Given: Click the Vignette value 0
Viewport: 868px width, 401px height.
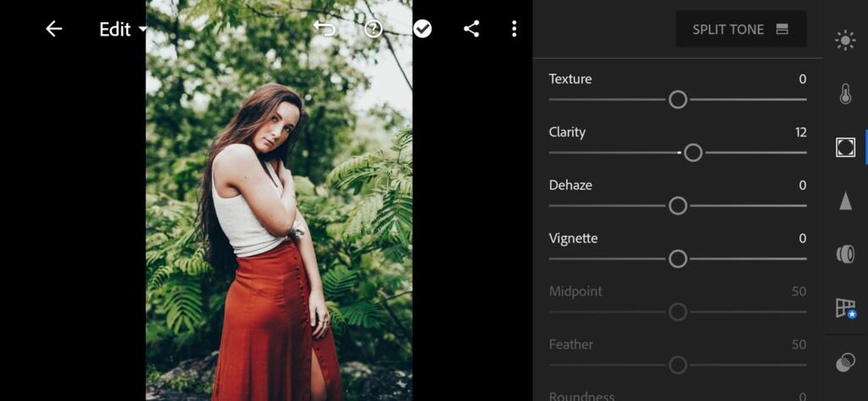Looking at the screenshot, I should coord(803,239).
